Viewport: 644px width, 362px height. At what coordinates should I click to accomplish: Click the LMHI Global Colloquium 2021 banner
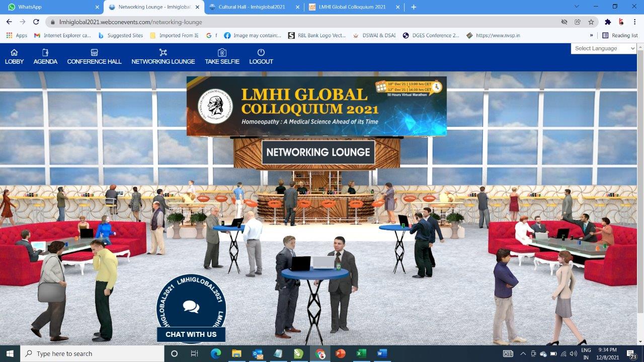316,106
